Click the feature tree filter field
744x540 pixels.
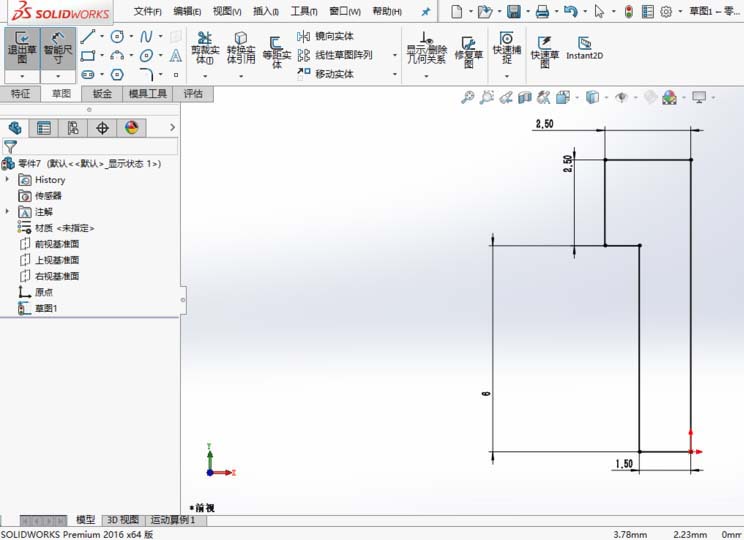click(95, 146)
